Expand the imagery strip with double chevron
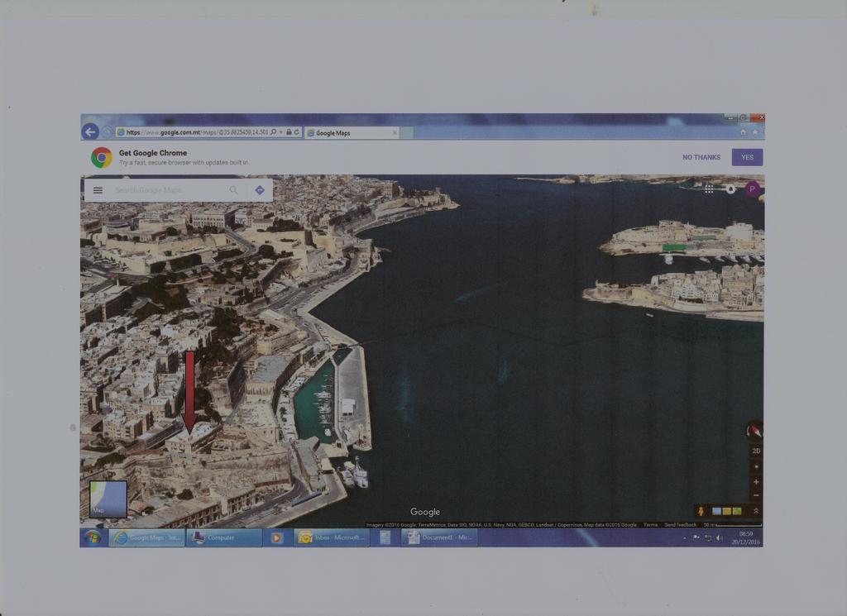Viewport: 847px width, 616px height. point(756,511)
